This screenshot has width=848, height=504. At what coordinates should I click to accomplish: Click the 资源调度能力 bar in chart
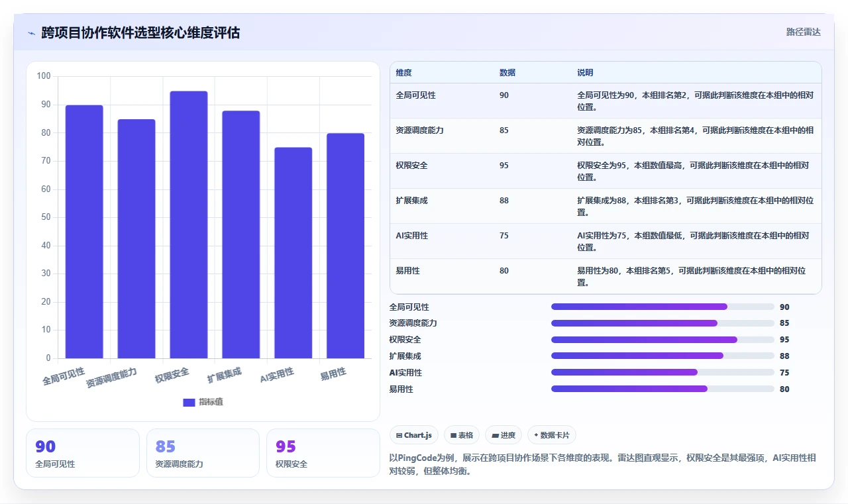[x=136, y=238]
